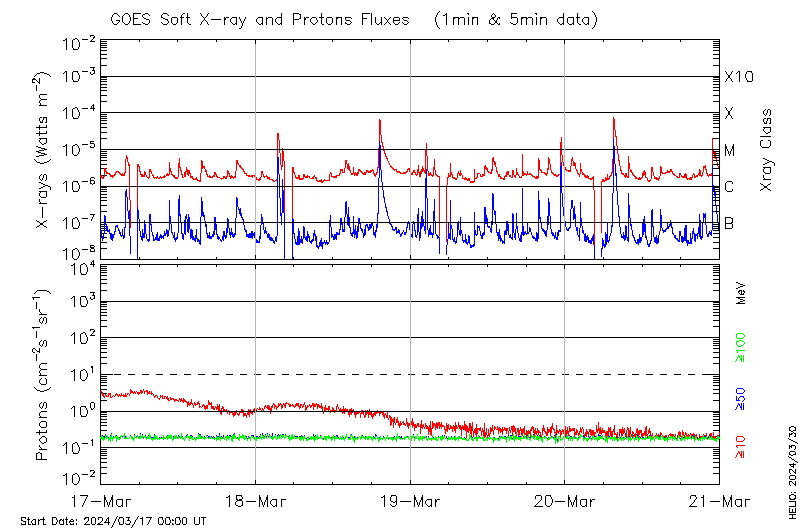Click the 21-Mar date label
The height and width of the screenshot is (530, 800).
(x=718, y=500)
